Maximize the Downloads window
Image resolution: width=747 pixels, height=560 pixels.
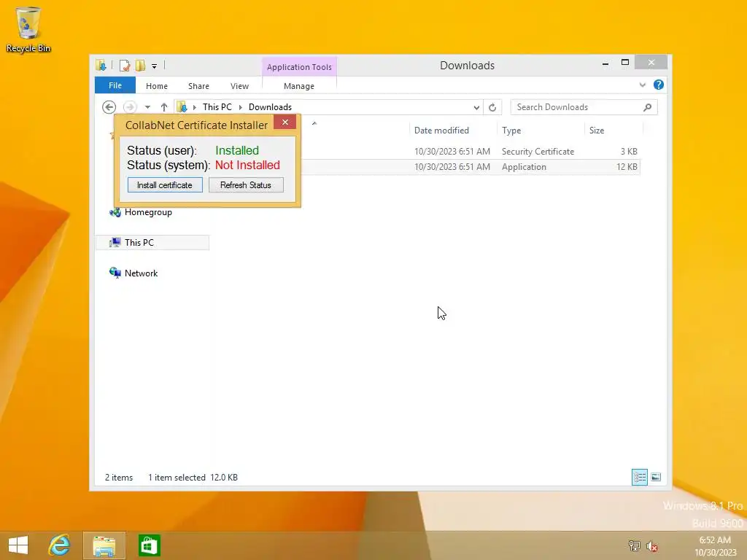point(625,63)
